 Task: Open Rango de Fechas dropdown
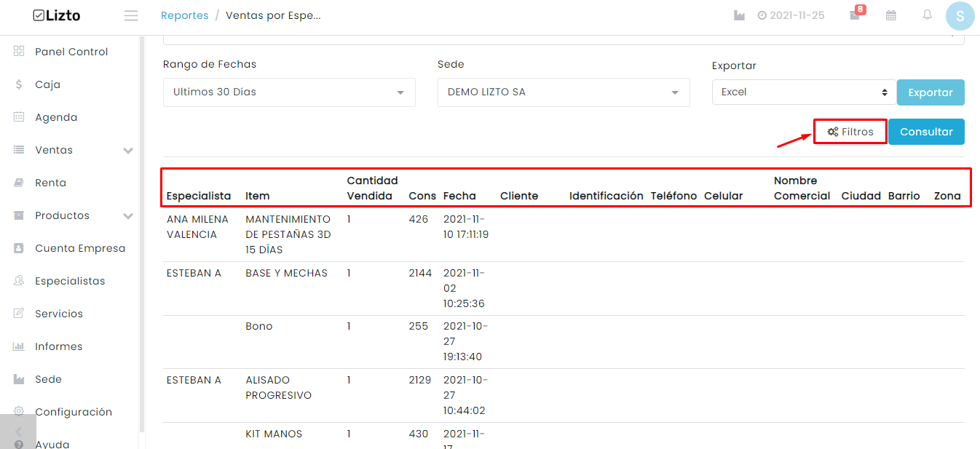pos(289,92)
